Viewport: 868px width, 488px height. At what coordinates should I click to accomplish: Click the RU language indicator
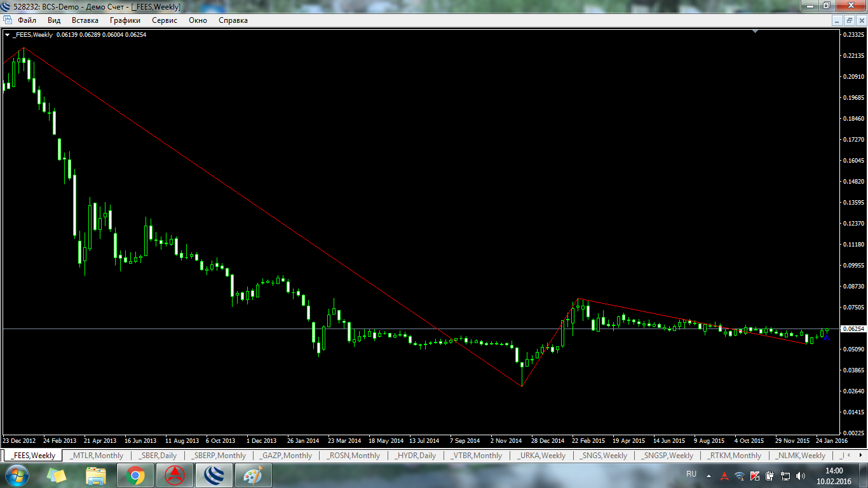(691, 474)
